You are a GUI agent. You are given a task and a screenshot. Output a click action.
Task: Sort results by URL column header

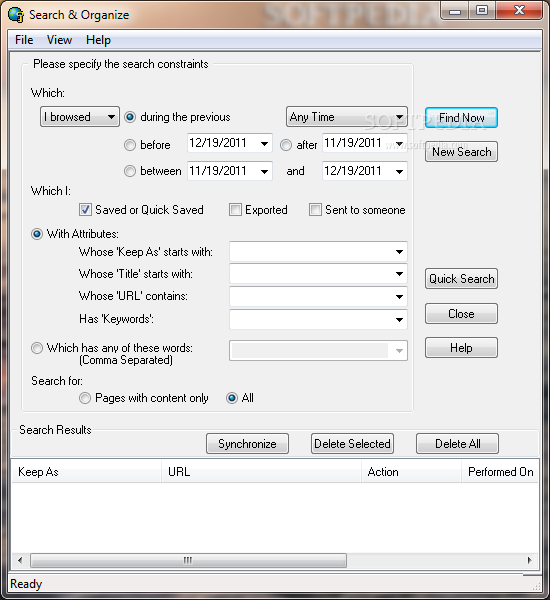point(261,472)
